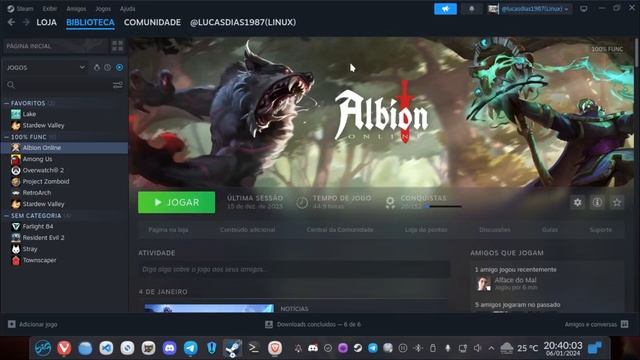Open the BIBLIOTECA tab

click(x=90, y=22)
